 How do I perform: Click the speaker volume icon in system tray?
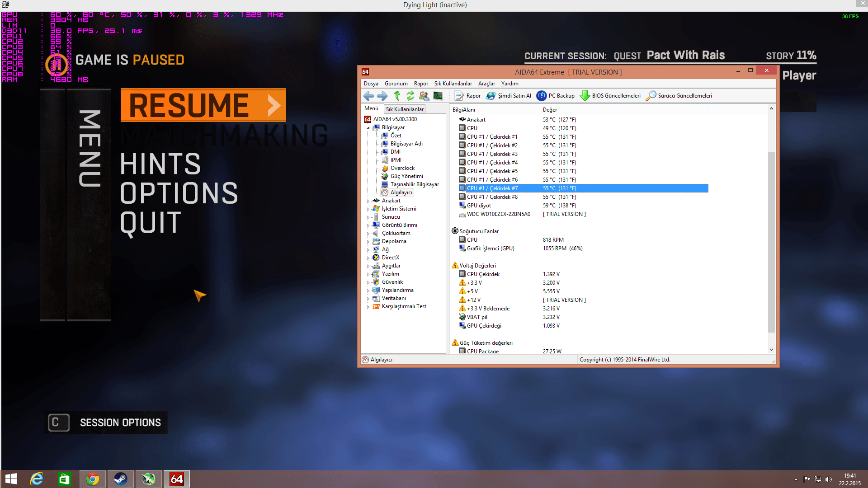(x=829, y=479)
